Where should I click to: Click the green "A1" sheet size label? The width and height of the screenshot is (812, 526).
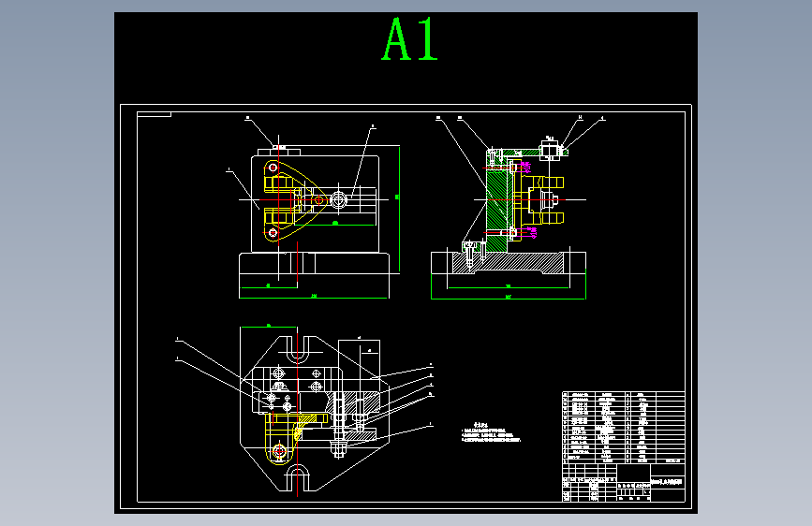[409, 39]
